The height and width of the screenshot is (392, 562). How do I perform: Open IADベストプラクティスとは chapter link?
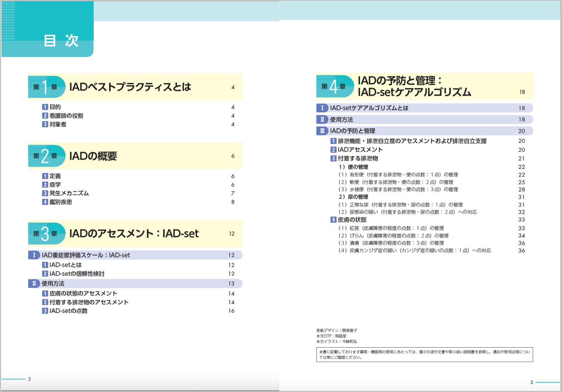click(130, 87)
